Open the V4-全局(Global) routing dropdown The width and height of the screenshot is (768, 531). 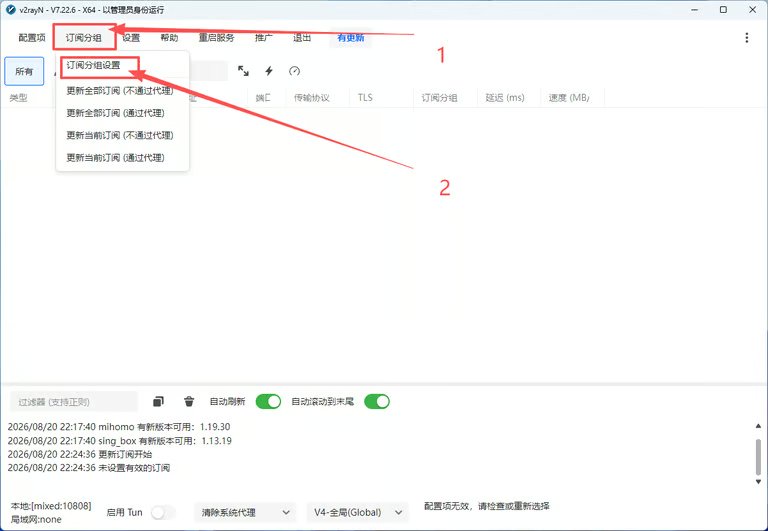(358, 512)
